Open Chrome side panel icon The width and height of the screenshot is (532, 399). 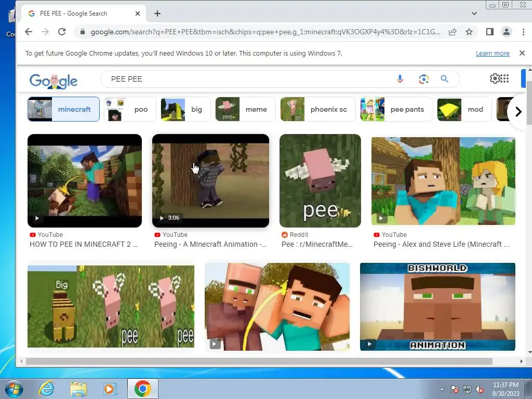click(489, 32)
